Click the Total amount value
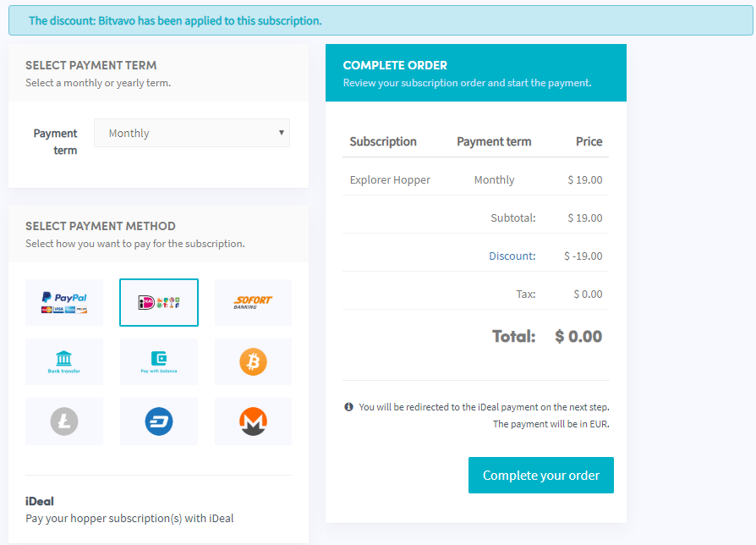 click(x=578, y=336)
